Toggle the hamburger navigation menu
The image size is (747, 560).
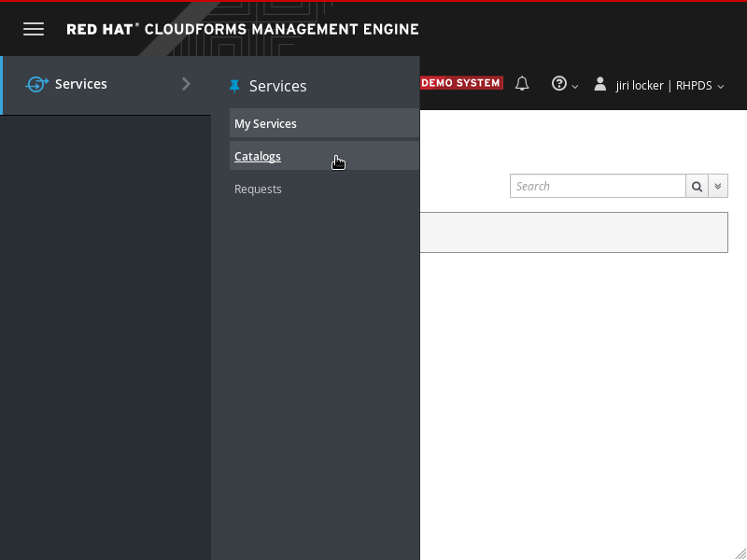coord(34,29)
